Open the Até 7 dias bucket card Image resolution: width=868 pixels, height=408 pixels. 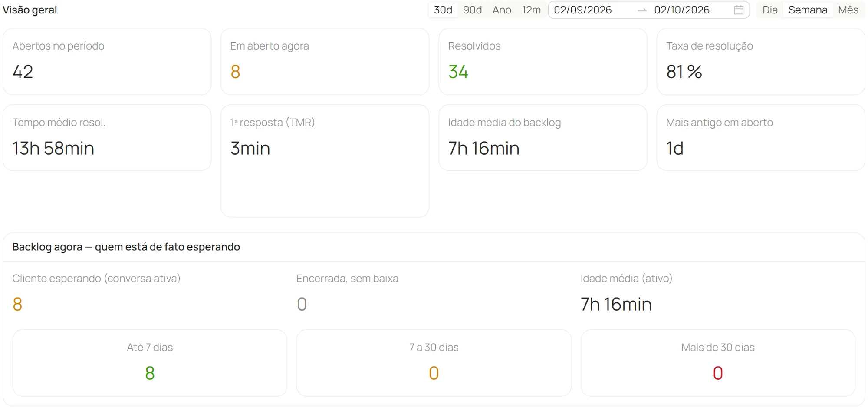click(x=150, y=363)
